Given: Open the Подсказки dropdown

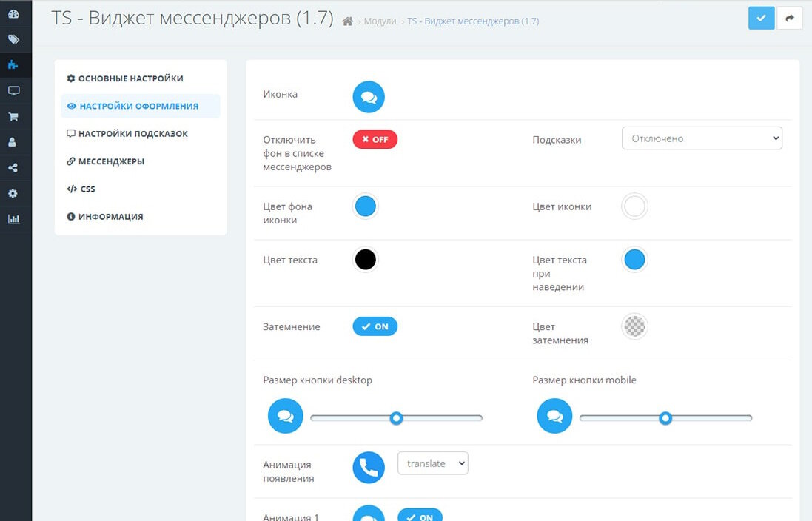Looking at the screenshot, I should click(701, 138).
